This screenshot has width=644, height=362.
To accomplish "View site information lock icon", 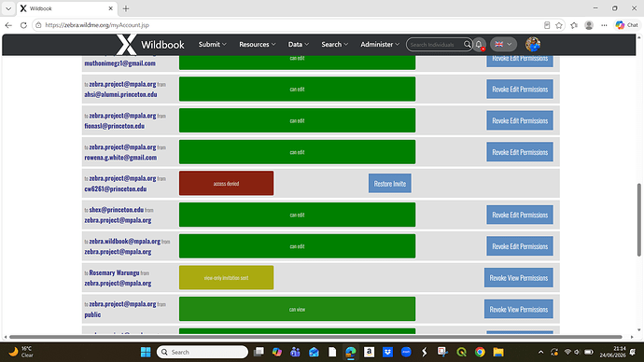I will [x=38, y=25].
